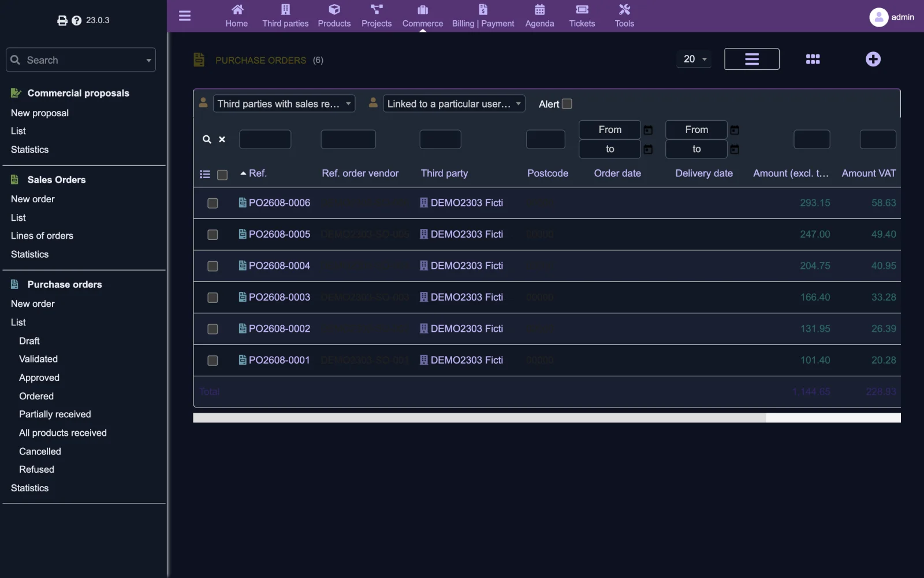Open Order date From calendar picker
This screenshot has width=924, height=578.
648,130
